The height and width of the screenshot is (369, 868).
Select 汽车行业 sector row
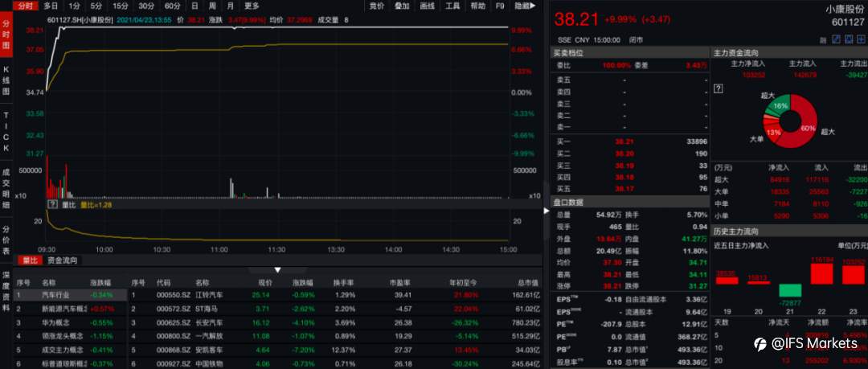click(71, 295)
